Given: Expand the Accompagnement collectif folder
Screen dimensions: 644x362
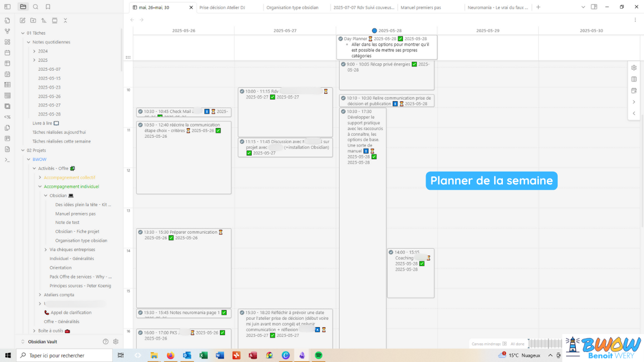Looking at the screenshot, I should [x=40, y=178].
